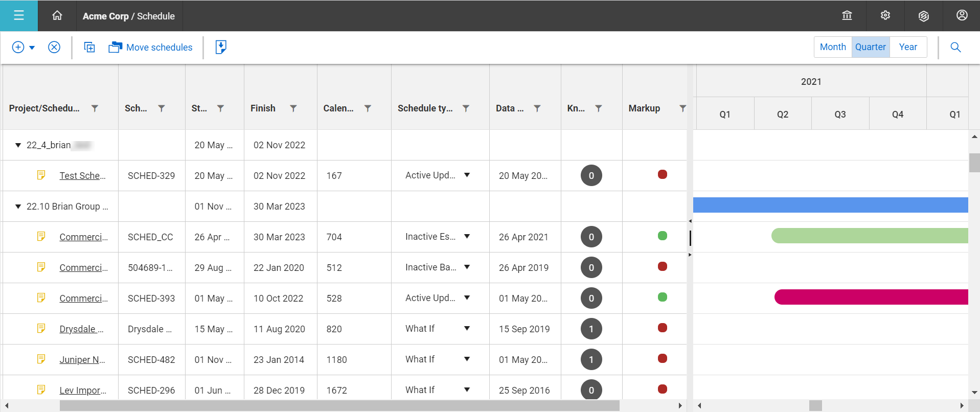The image size is (980, 412).
Task: Filter the Finish column
Action: pyautogui.click(x=293, y=108)
